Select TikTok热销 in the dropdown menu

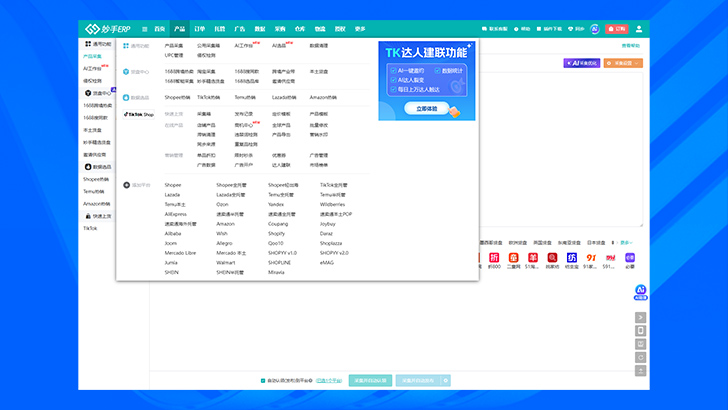click(x=208, y=98)
